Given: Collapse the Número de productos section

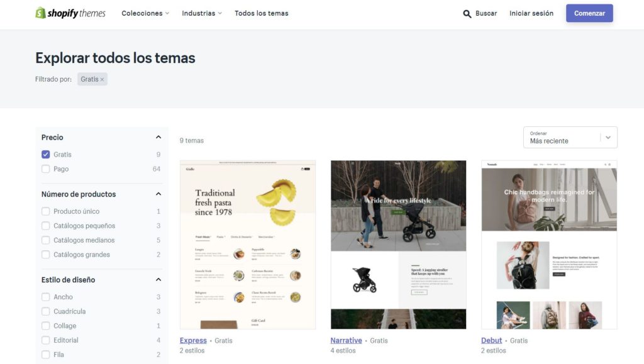Looking at the screenshot, I should 158,194.
